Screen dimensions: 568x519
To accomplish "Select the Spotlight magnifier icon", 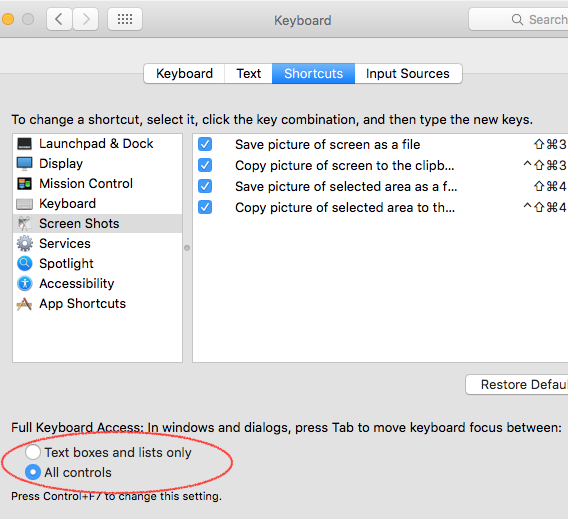I will point(24,263).
